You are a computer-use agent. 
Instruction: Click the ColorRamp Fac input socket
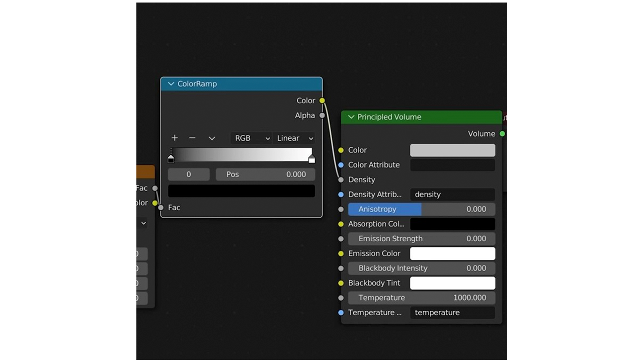[161, 207]
